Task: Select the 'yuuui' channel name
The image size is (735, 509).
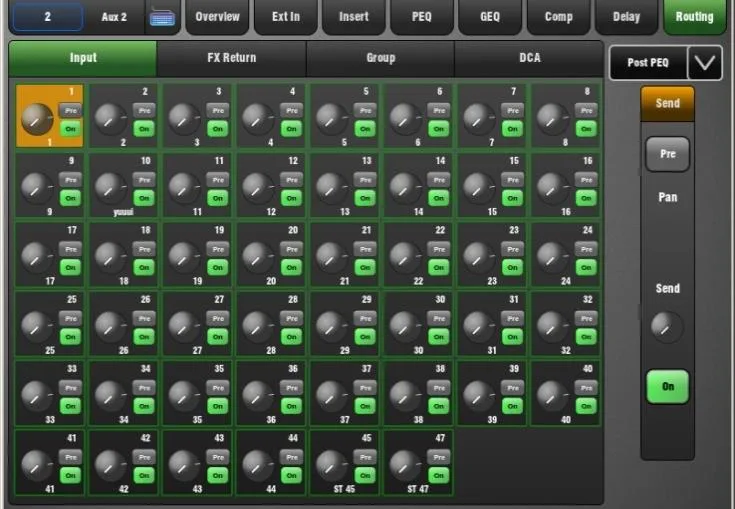Action: pos(123,212)
